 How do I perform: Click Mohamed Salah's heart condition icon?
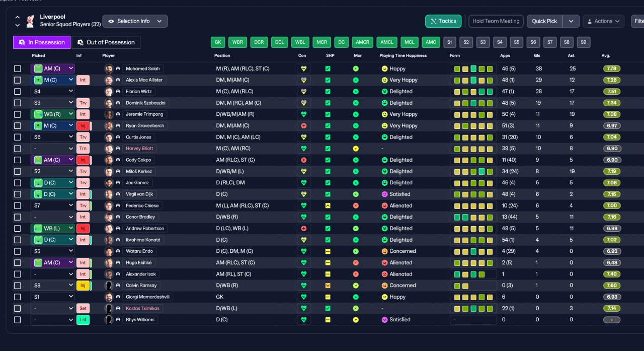[303, 68]
